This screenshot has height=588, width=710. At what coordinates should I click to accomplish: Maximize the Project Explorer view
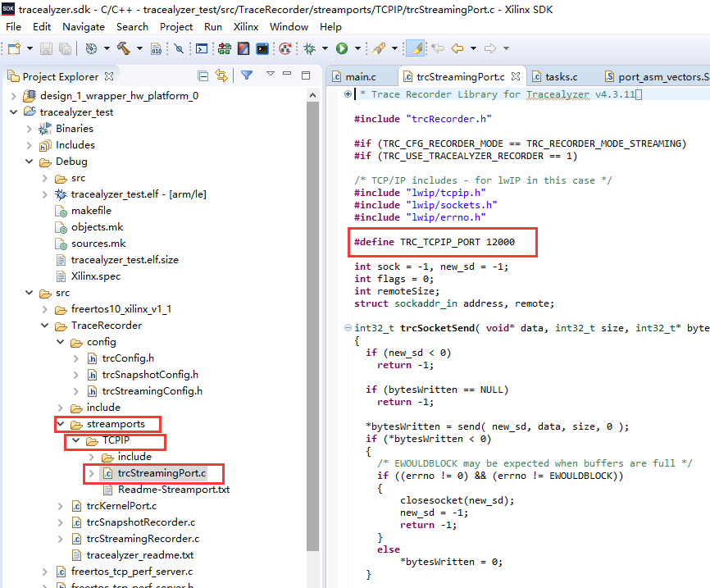tap(306, 74)
